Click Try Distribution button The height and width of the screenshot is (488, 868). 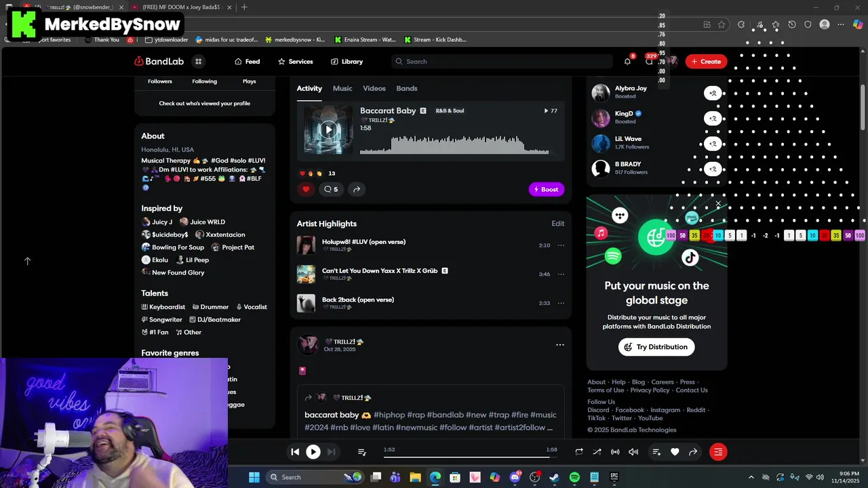[x=656, y=347]
